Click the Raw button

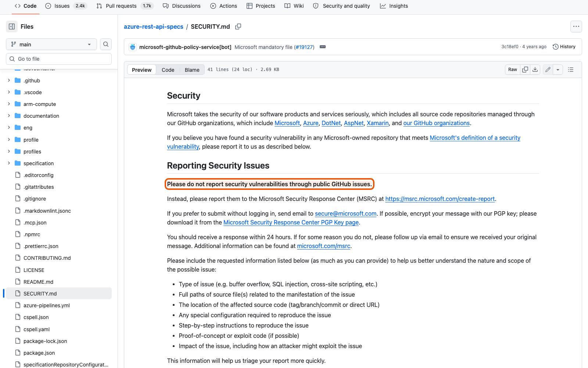[x=513, y=70]
